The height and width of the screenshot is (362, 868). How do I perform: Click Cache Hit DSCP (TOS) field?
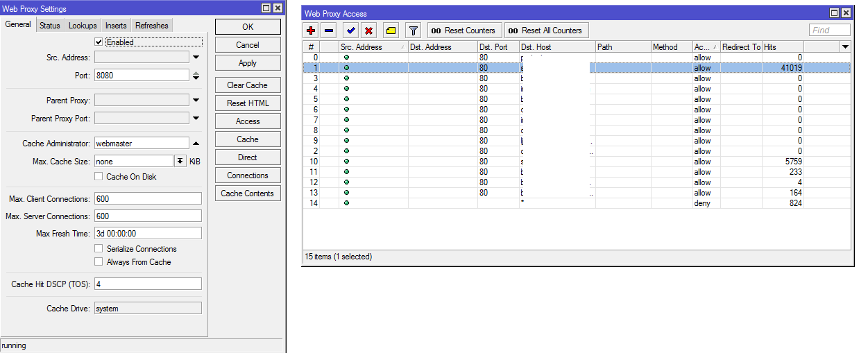[148, 284]
